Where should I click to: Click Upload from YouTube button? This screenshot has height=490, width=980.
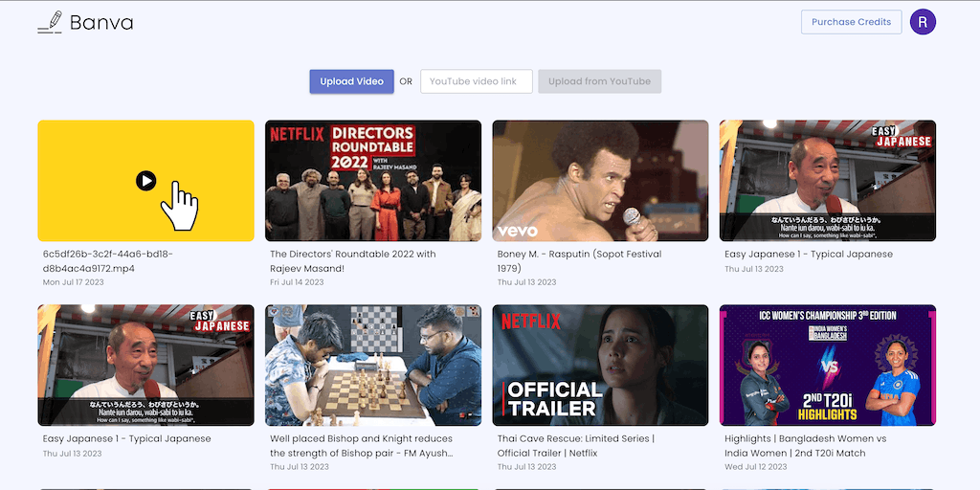tap(599, 81)
